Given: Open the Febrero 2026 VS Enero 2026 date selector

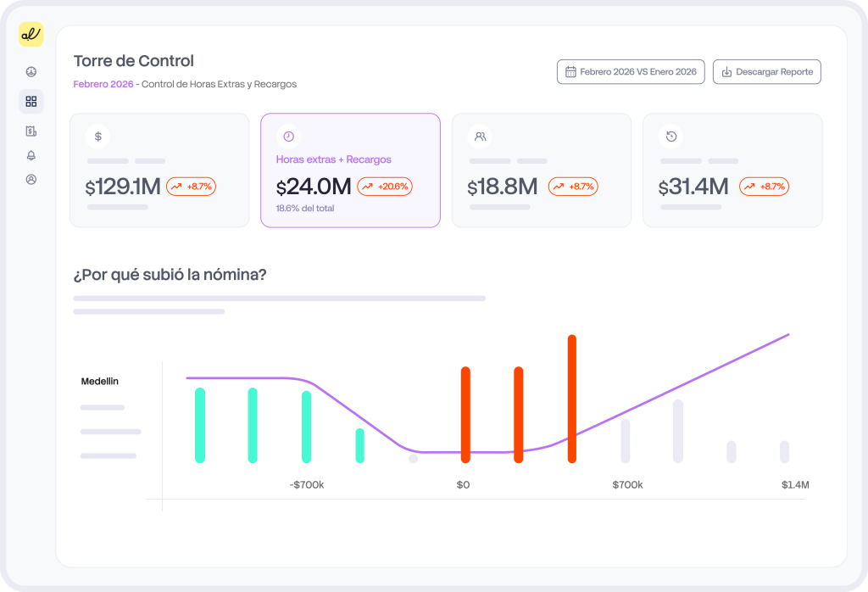Looking at the screenshot, I should point(630,72).
